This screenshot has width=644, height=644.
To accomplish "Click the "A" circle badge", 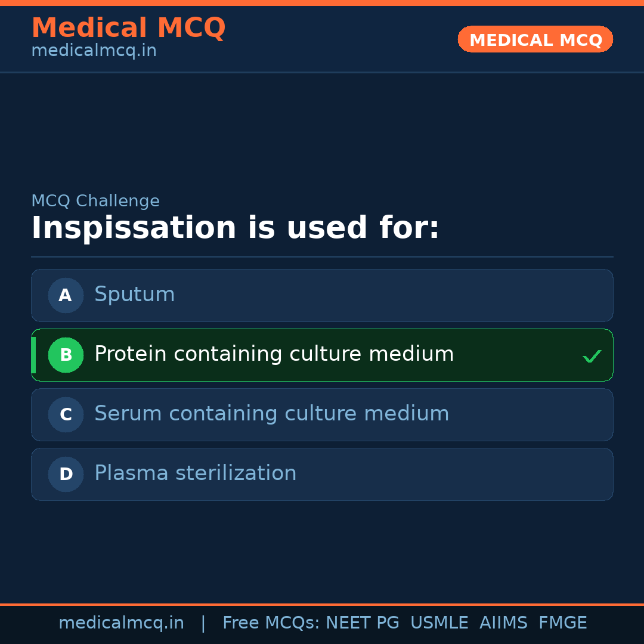I will point(66,295).
